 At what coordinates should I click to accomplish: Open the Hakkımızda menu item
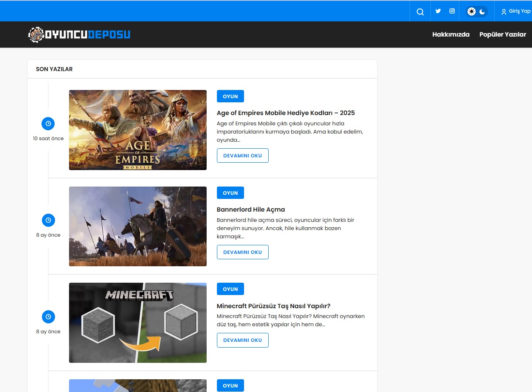coord(451,35)
